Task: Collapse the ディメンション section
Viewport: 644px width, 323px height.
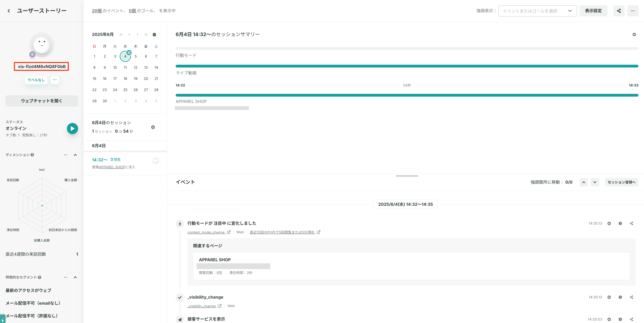Action: [x=75, y=155]
